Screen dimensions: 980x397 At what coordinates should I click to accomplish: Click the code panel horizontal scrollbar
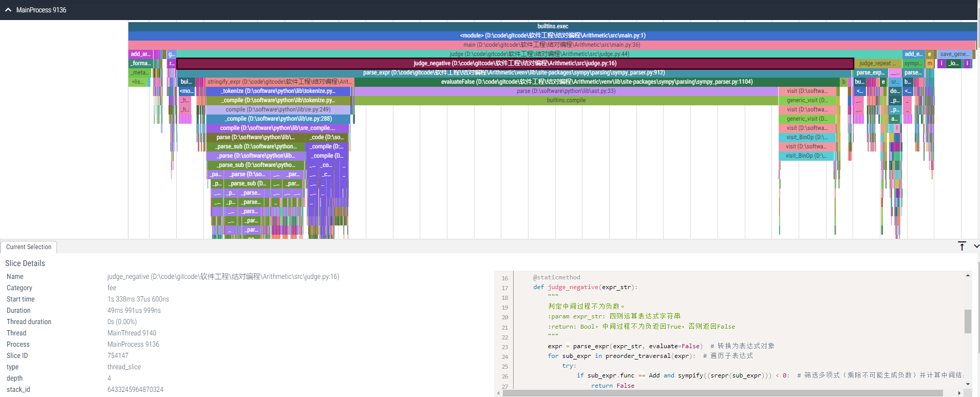click(x=723, y=393)
